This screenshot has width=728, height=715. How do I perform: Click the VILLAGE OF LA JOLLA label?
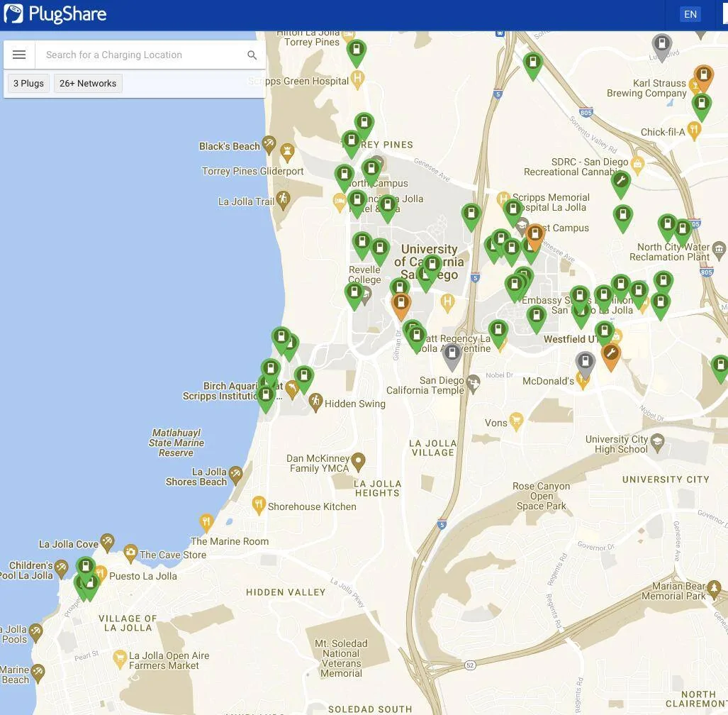(128, 623)
